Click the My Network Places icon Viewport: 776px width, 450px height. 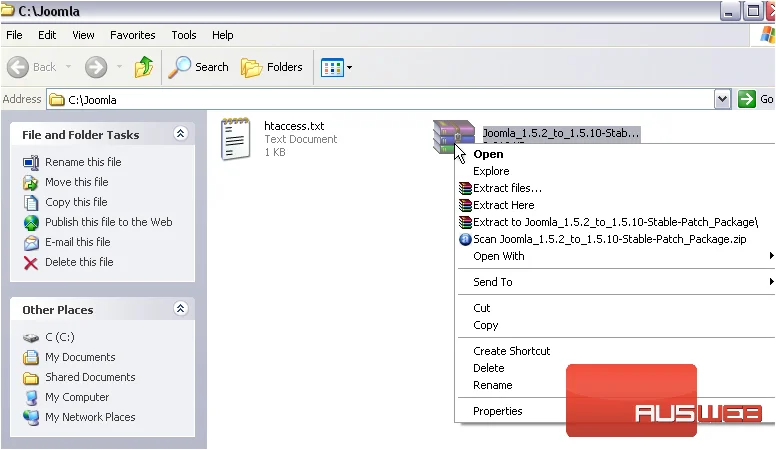(31, 417)
